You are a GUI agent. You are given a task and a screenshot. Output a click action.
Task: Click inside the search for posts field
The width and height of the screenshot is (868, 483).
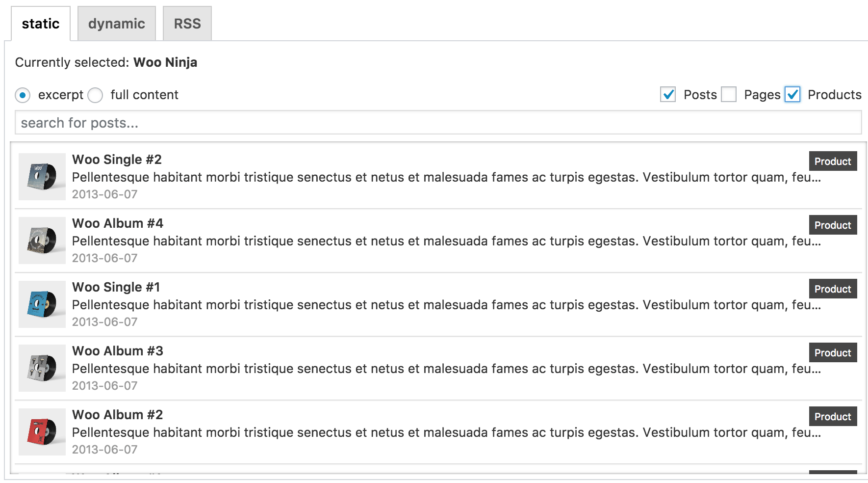point(438,123)
